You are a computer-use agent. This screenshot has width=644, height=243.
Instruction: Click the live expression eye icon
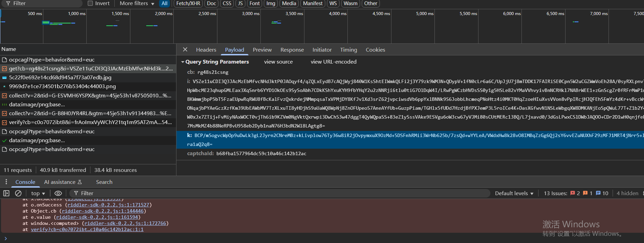tap(58, 193)
